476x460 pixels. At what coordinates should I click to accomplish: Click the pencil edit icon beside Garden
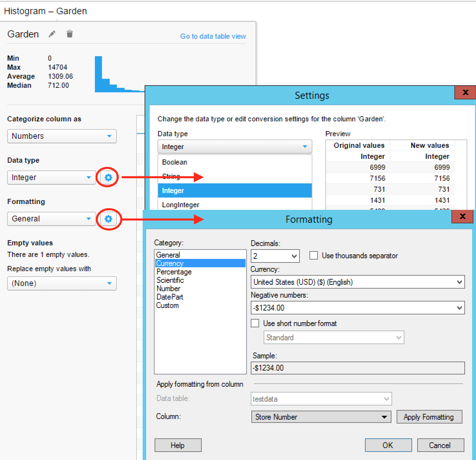(52, 34)
